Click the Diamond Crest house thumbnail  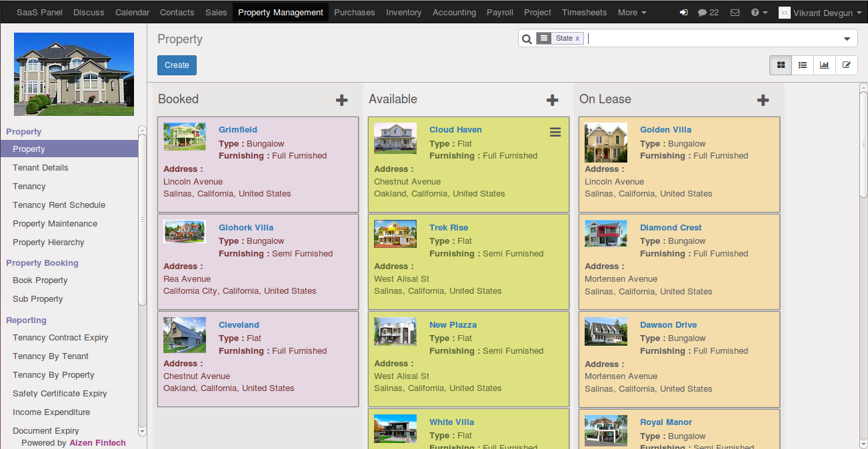(x=606, y=234)
